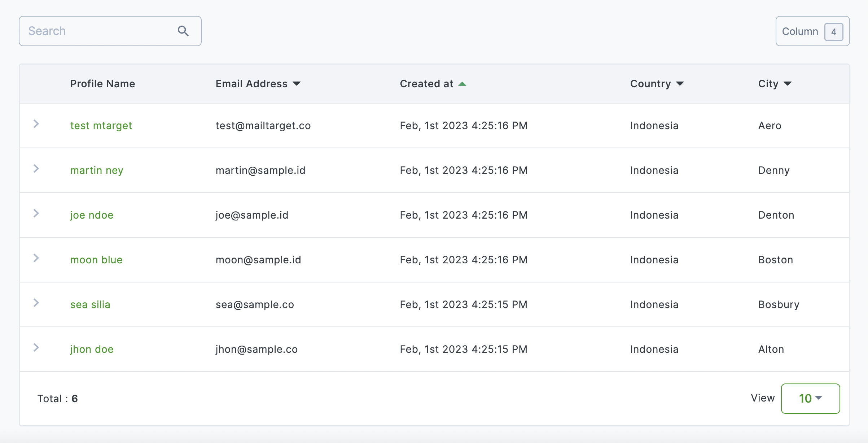Screen dimensions: 868x443
Task: Open the View 10 rows dropdown
Action: pyautogui.click(x=810, y=398)
